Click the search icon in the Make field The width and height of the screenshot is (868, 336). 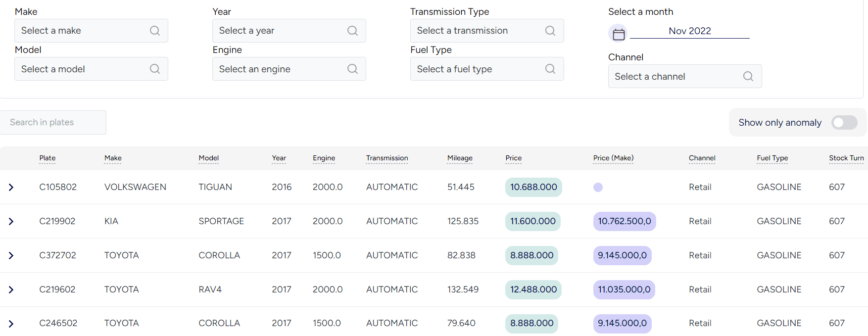[x=155, y=31]
